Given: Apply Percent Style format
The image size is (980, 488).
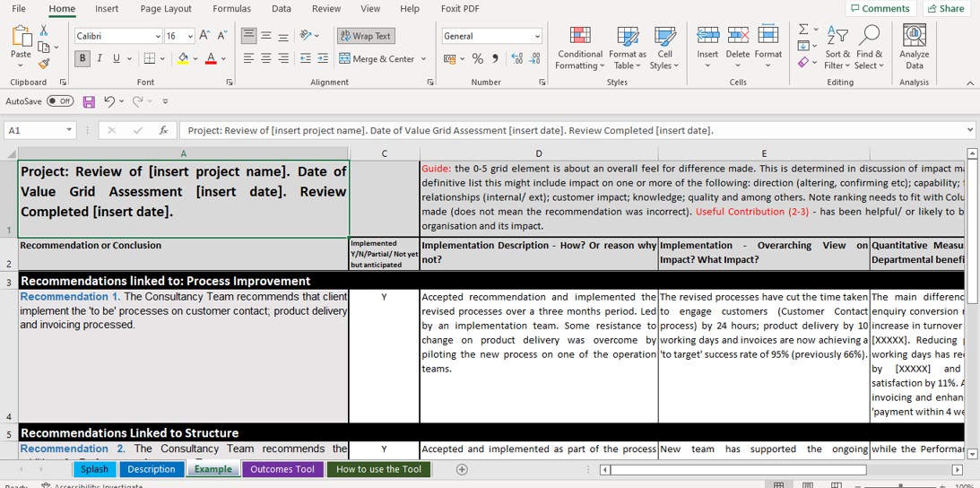Looking at the screenshot, I should (x=478, y=59).
